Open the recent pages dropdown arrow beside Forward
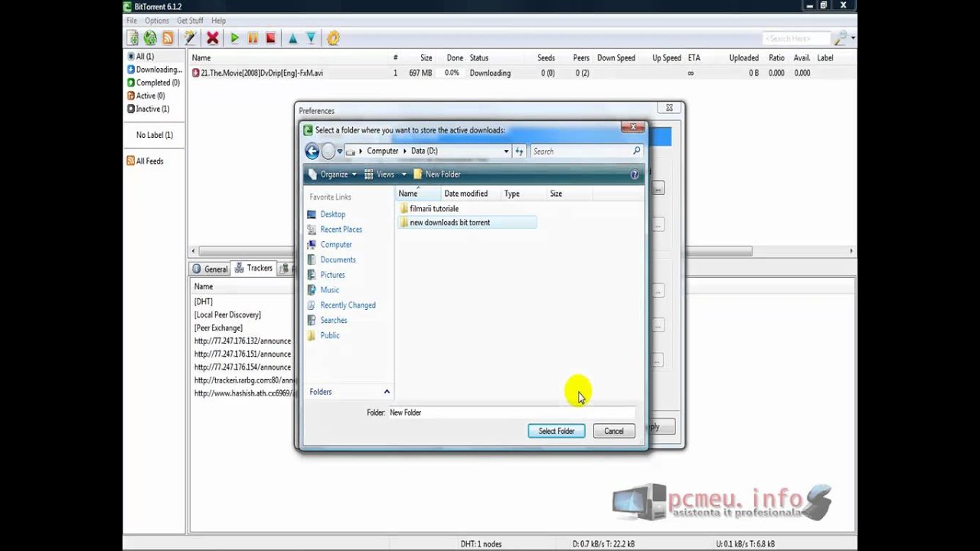The width and height of the screenshot is (980, 551). click(340, 152)
